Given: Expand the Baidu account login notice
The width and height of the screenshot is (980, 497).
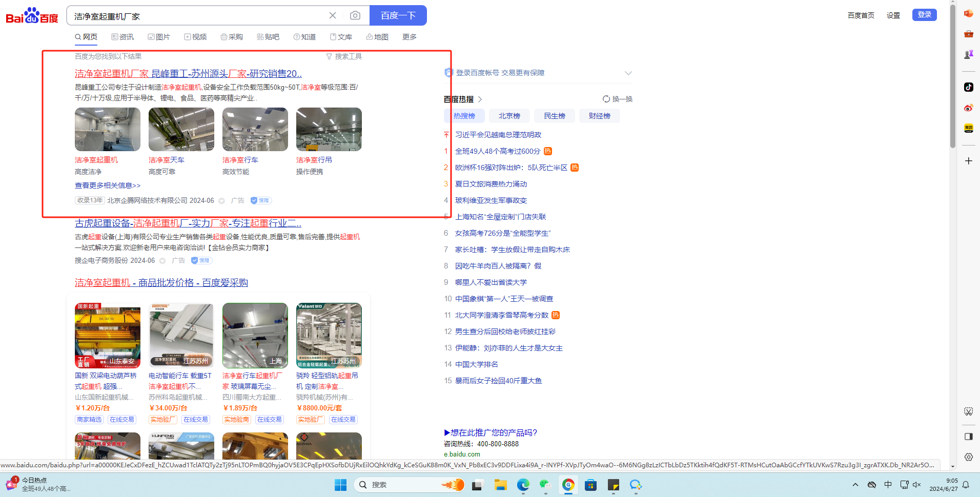Looking at the screenshot, I should click(628, 73).
